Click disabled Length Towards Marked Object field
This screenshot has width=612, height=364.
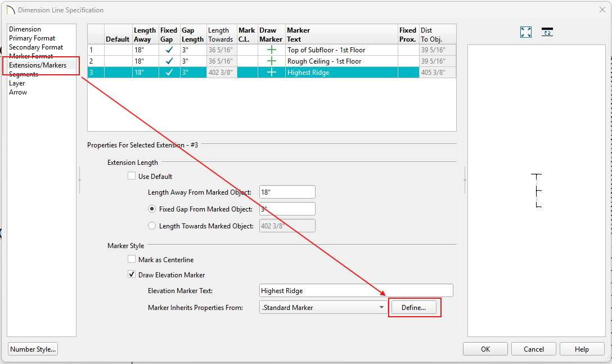coord(287,226)
